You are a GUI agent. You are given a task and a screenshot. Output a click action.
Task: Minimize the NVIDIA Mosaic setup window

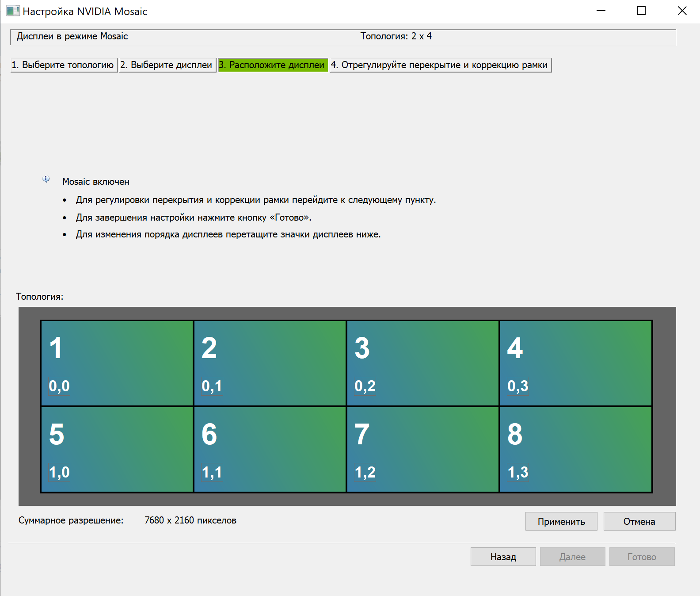pos(601,11)
